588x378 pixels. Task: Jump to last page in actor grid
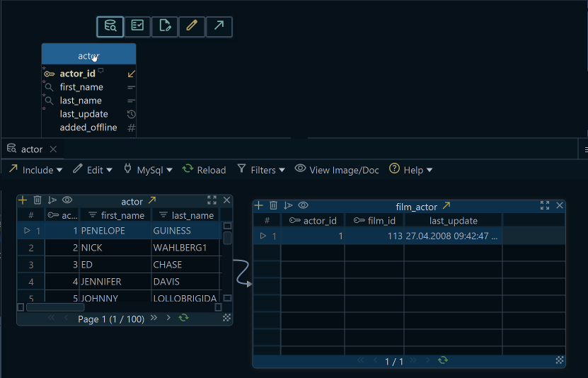154,318
